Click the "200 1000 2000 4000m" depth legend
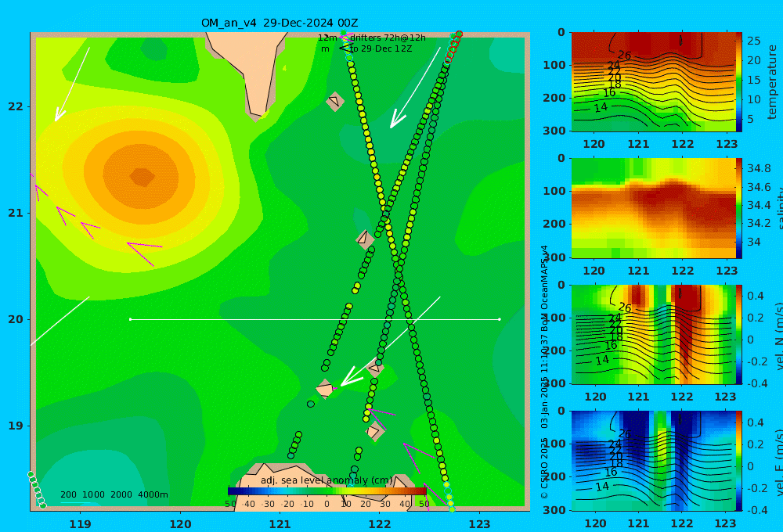The image size is (783, 532). coord(114,494)
